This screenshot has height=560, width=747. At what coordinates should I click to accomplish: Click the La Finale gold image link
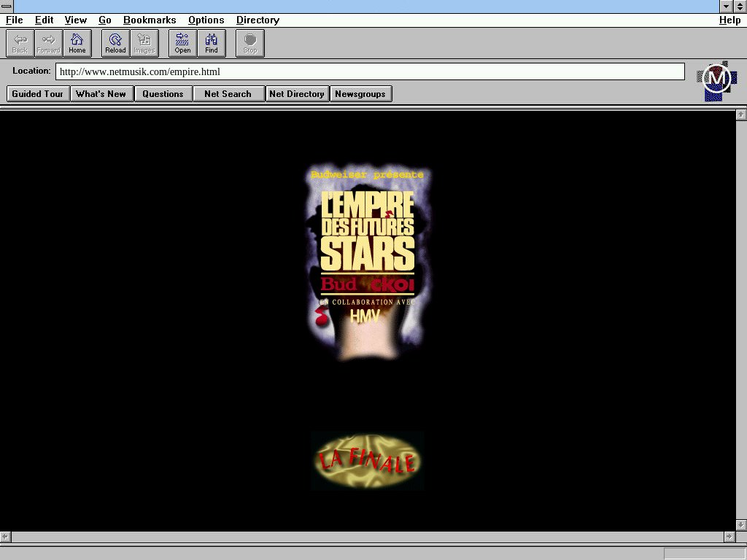367,461
